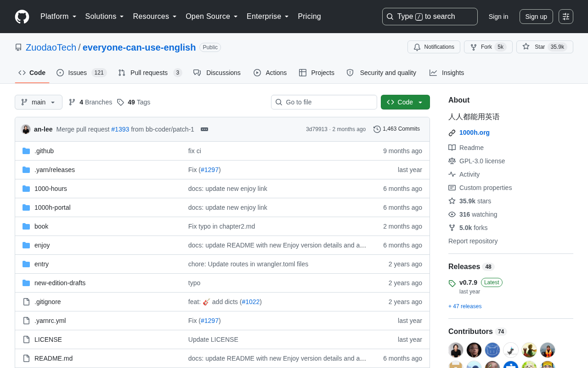The width and height of the screenshot is (588, 368).
Task: Open the Pull requests tab
Action: (150, 73)
